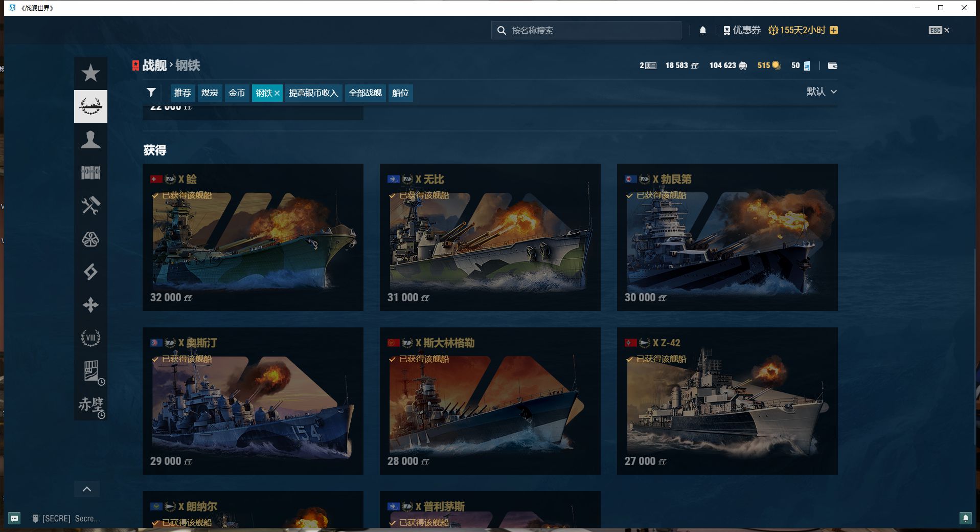
Task: Open the wallet icon beside currencies
Action: [x=832, y=65]
